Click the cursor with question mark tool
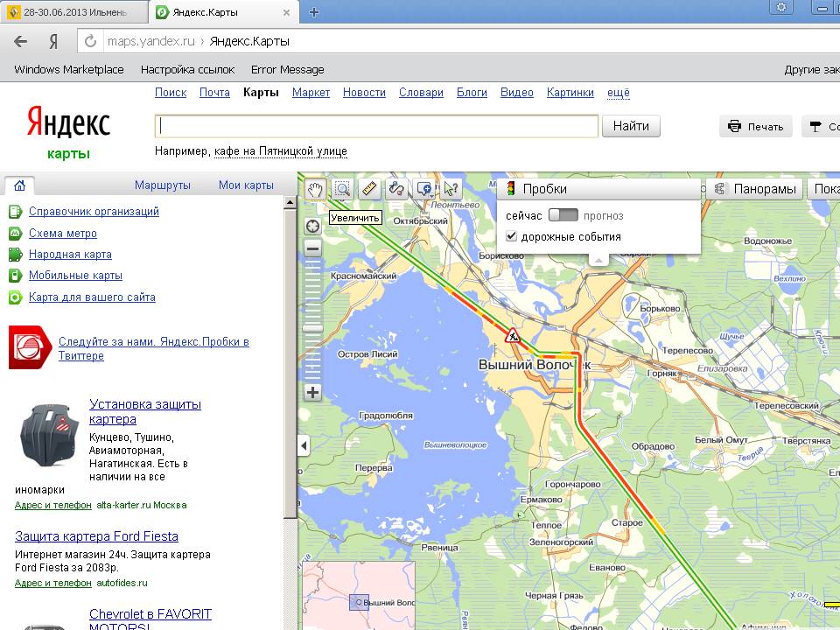The image size is (840, 630). click(x=451, y=189)
